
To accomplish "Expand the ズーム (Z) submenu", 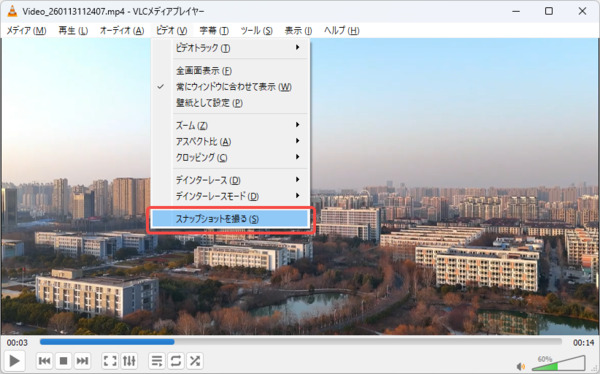I will coord(230,125).
